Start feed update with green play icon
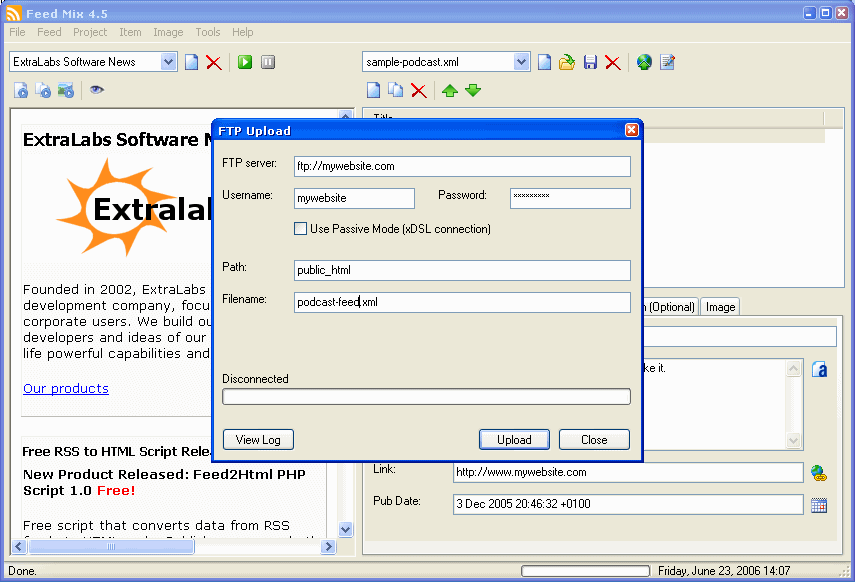This screenshot has height=582, width=855. 245,62
